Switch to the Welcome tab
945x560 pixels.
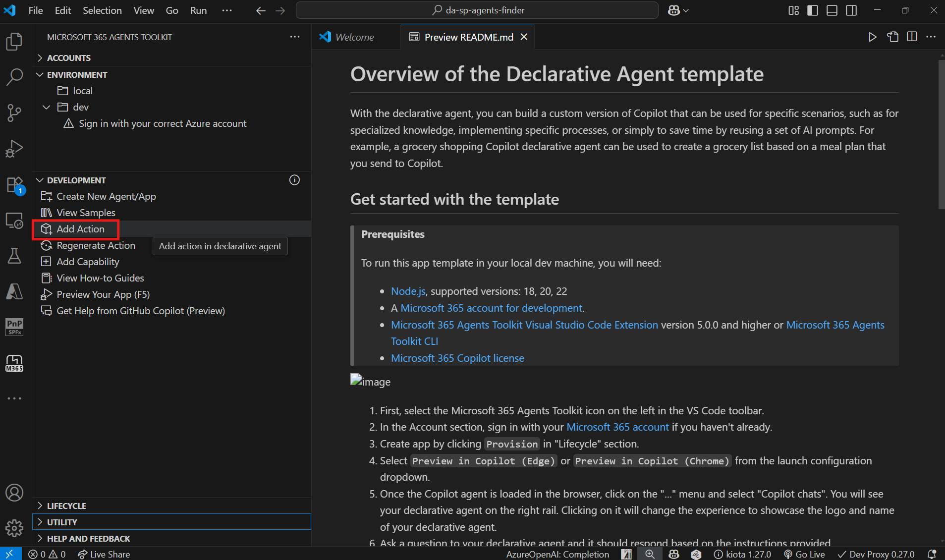(355, 37)
